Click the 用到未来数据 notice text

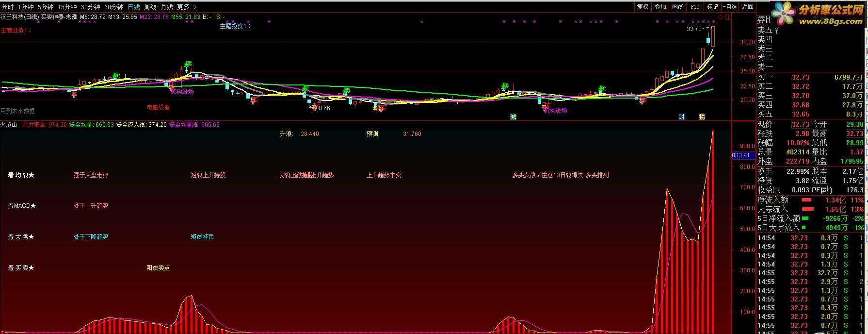[x=17, y=111]
